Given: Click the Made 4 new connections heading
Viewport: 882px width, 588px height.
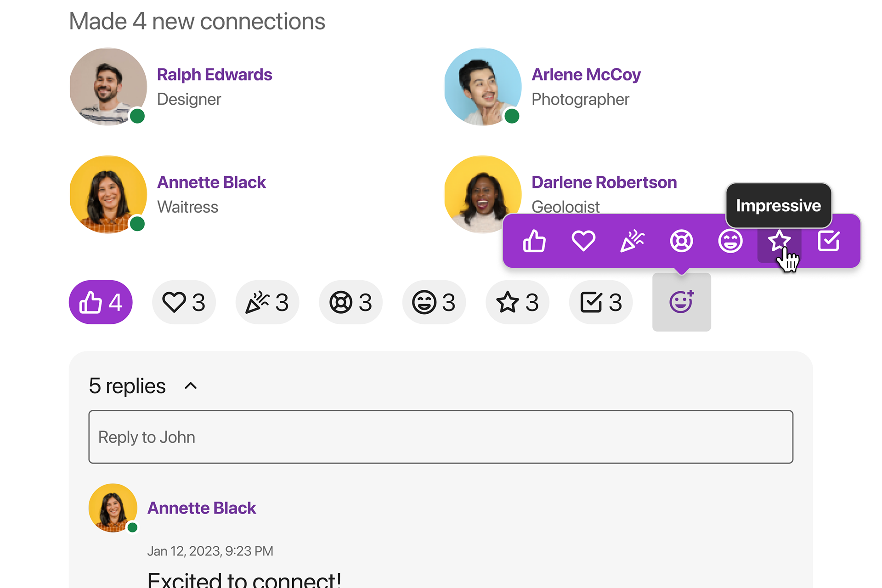Looking at the screenshot, I should click(197, 21).
